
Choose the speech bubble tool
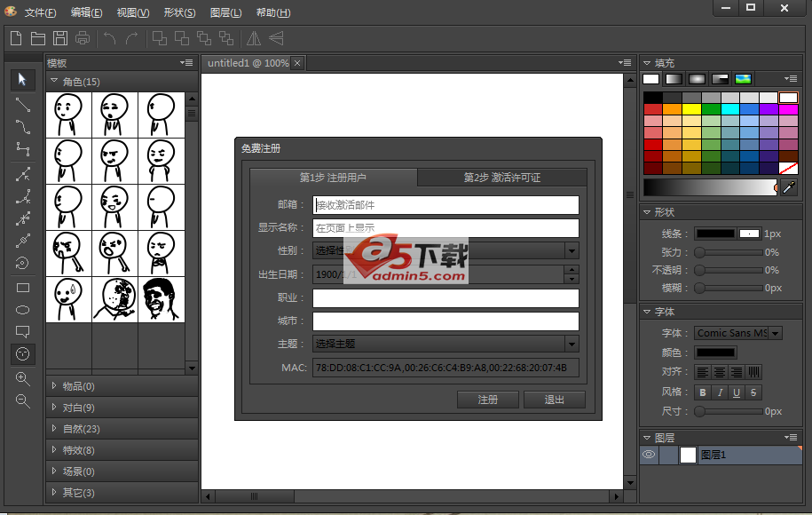(23, 331)
